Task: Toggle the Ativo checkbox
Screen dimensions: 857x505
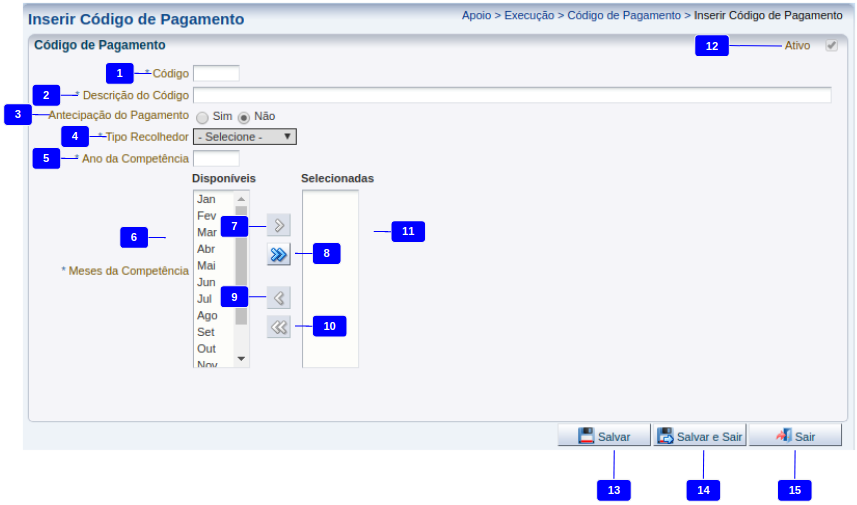Action: tap(831, 46)
